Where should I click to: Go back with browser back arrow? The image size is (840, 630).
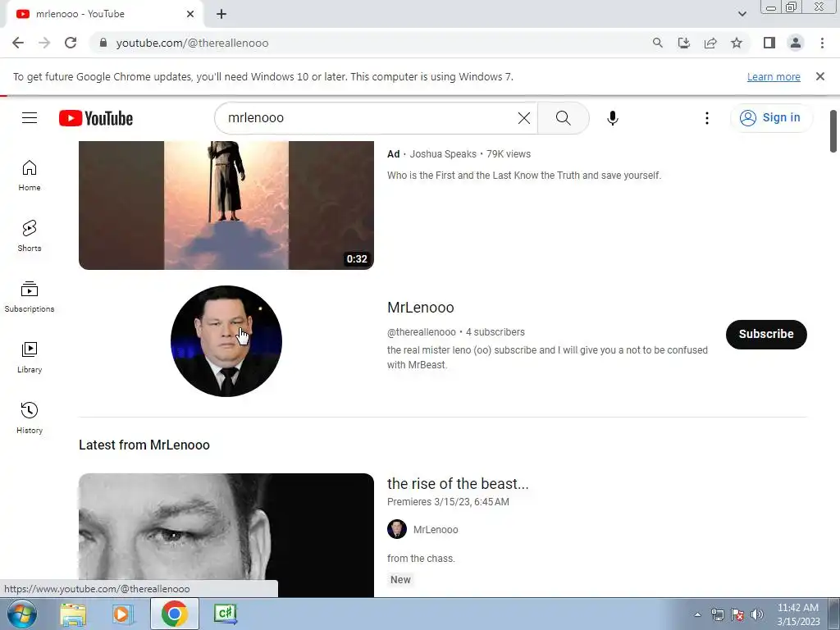18,43
